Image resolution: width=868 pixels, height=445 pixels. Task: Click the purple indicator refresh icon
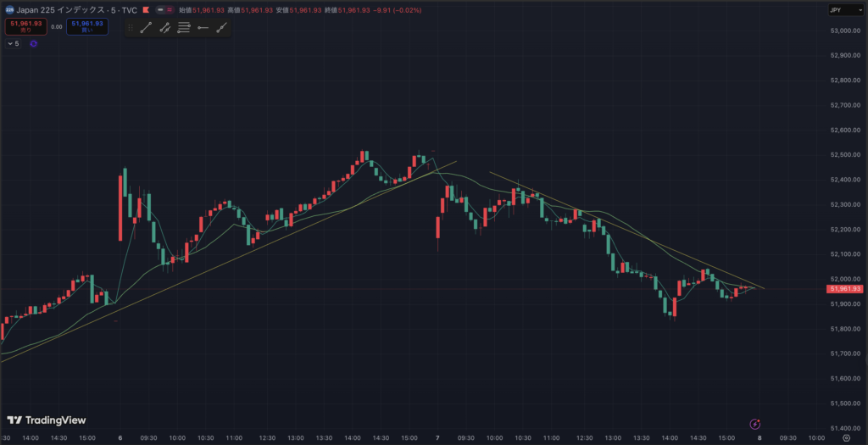[33, 43]
